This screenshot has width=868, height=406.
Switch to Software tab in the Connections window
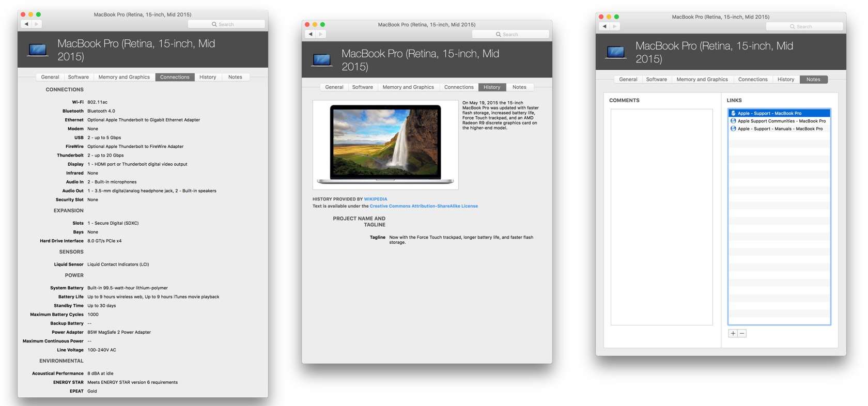(x=79, y=77)
